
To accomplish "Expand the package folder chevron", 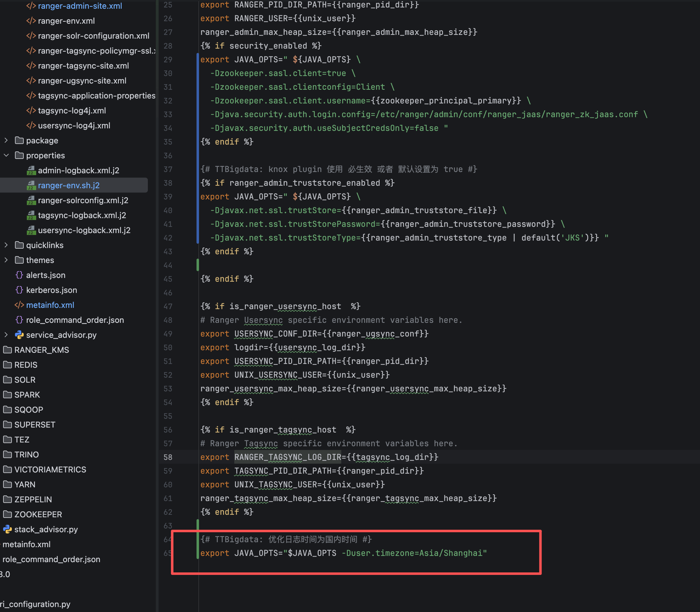I will (6, 140).
